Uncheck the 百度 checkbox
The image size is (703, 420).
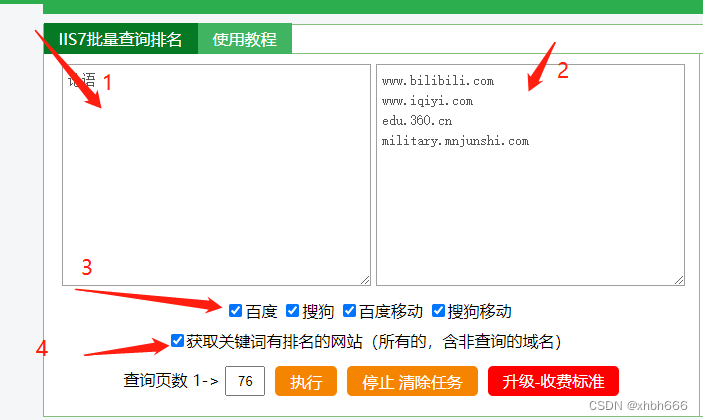point(235,311)
